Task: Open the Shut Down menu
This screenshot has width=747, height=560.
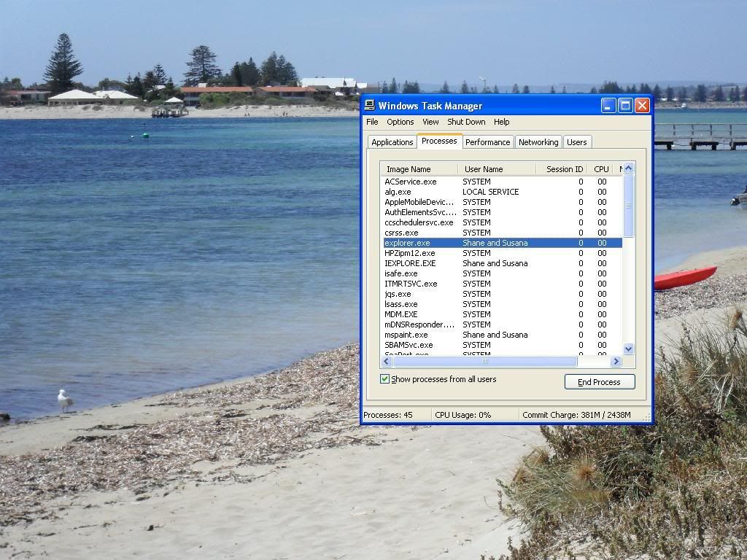Action: (x=466, y=122)
